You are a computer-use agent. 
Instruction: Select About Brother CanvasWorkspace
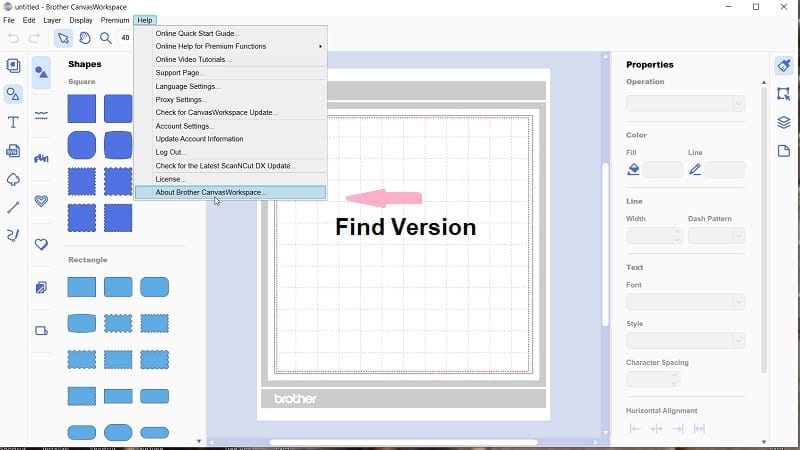[x=231, y=192]
